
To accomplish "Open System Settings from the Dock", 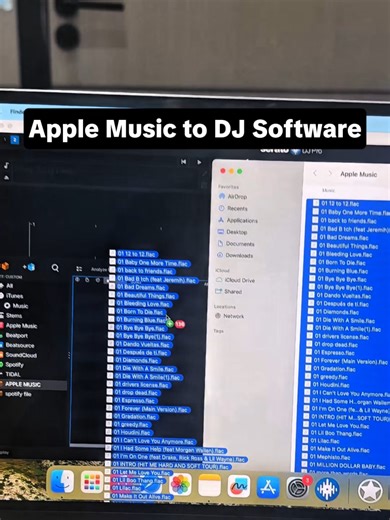I will (297, 488).
